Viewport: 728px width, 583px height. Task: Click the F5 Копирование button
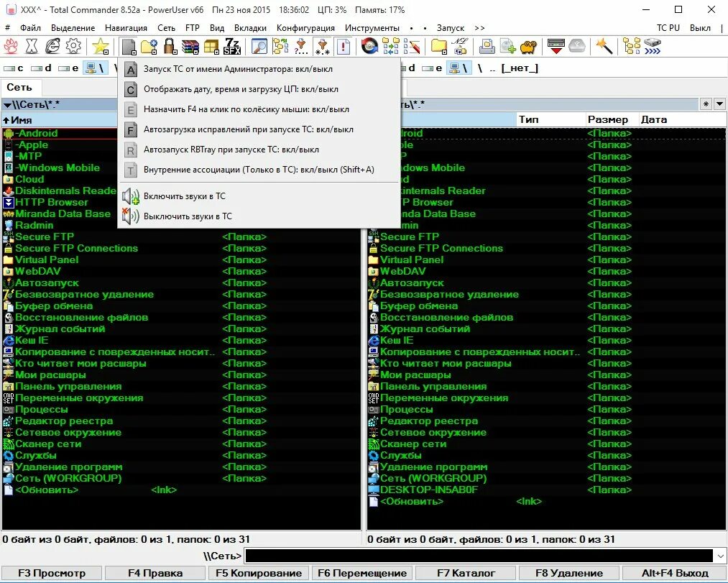(x=259, y=573)
